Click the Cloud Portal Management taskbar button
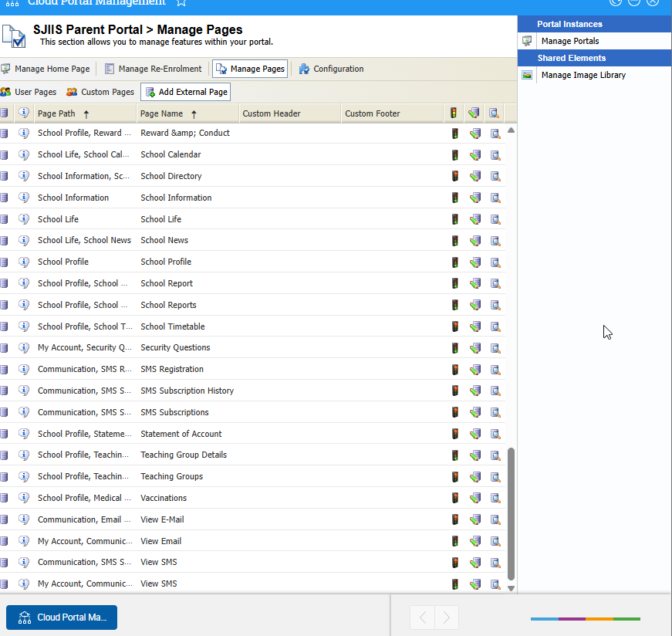The width and height of the screenshot is (672, 636). pos(62,617)
